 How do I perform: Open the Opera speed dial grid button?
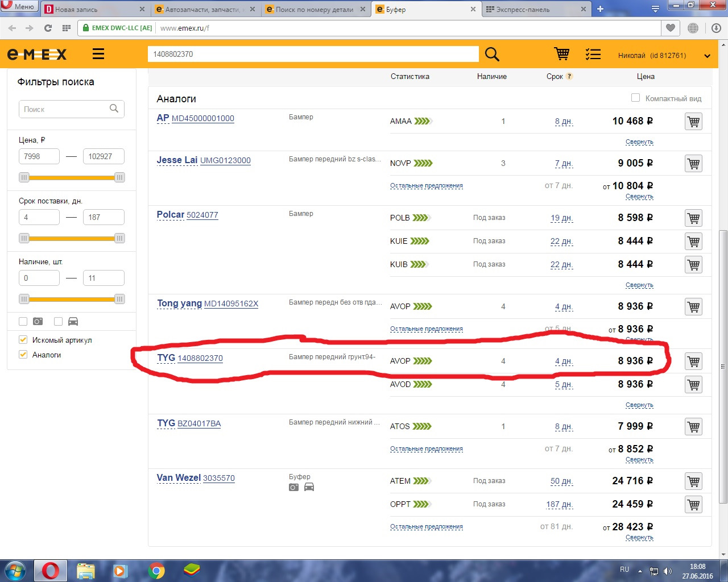pyautogui.click(x=67, y=28)
